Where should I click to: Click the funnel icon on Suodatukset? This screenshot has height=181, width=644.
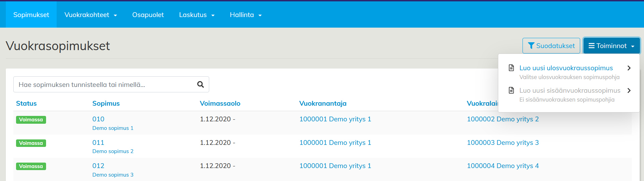(x=531, y=46)
